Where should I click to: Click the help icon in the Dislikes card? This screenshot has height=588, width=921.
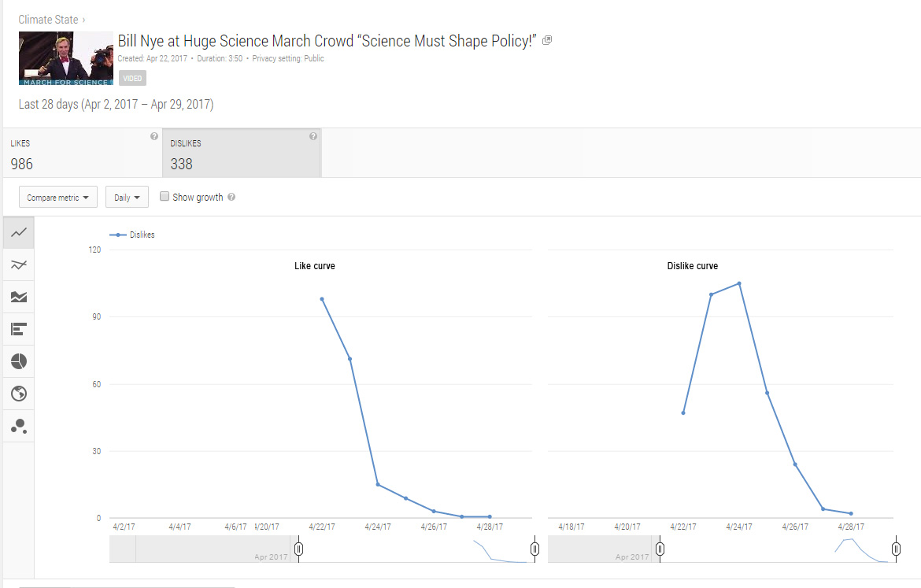pyautogui.click(x=313, y=136)
